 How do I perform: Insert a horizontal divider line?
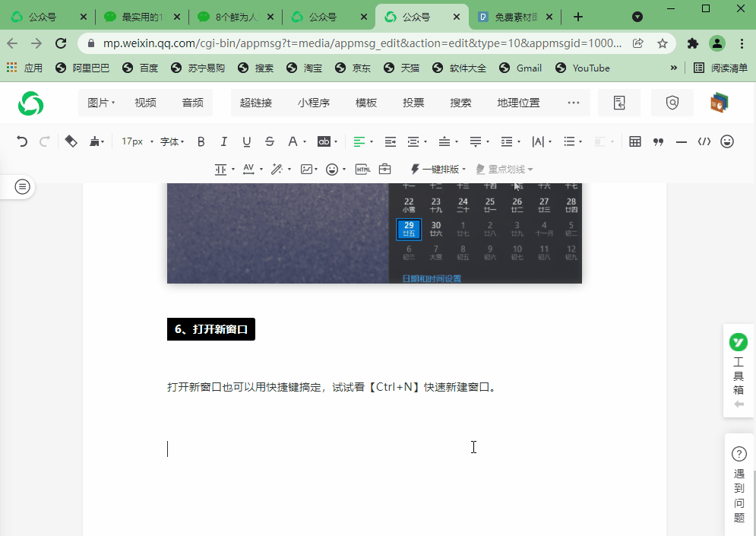(x=682, y=141)
